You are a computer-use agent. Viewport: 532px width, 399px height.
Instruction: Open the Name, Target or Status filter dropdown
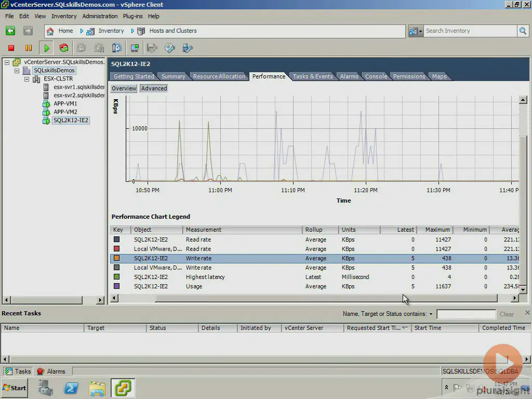pyautogui.click(x=431, y=314)
